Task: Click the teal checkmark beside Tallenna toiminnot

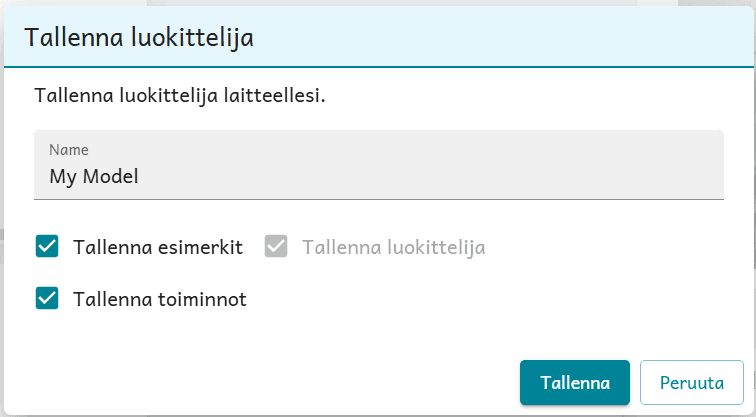Action: (x=47, y=297)
